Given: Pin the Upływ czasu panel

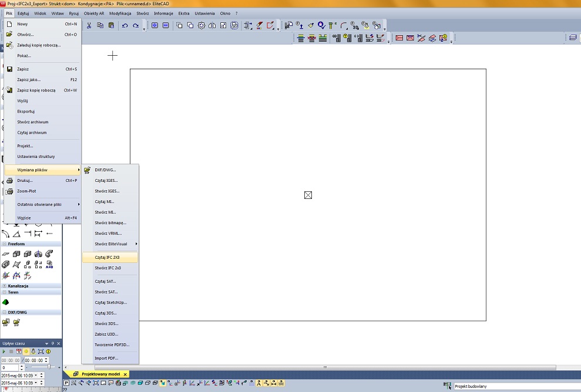Looking at the screenshot, I should 53,343.
